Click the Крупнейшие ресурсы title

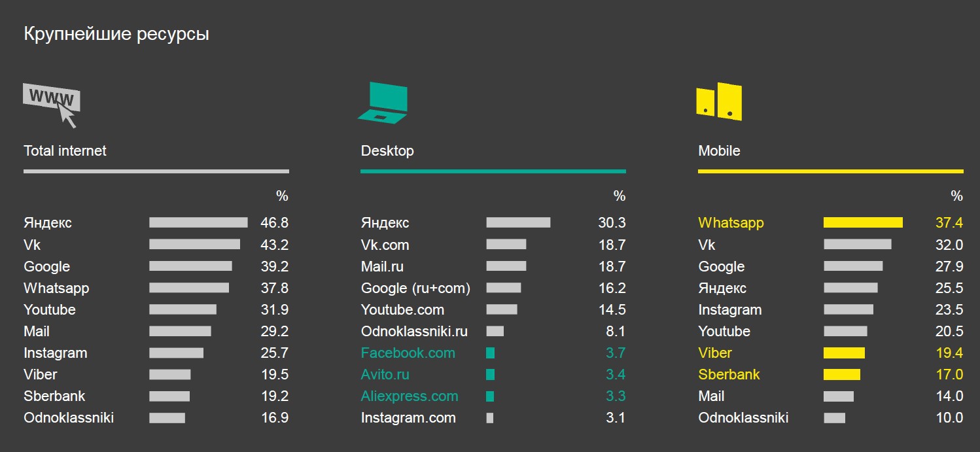point(116,34)
